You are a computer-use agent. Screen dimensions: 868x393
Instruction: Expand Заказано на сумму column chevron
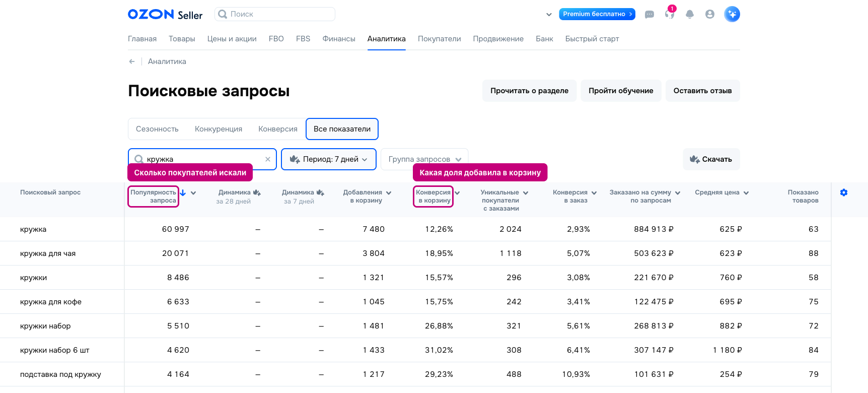point(678,193)
